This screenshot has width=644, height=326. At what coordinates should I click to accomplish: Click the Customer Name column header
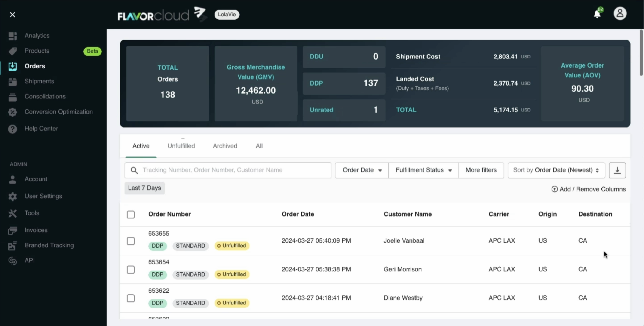408,214
